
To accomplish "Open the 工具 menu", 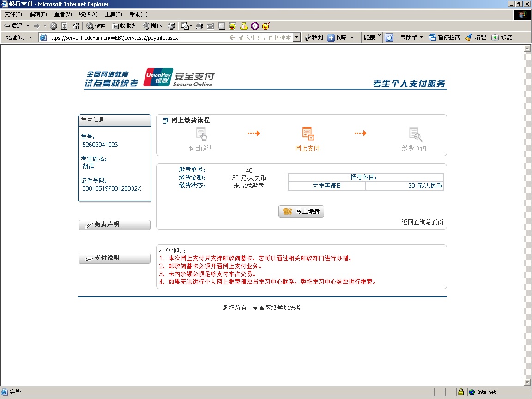I will point(113,14).
